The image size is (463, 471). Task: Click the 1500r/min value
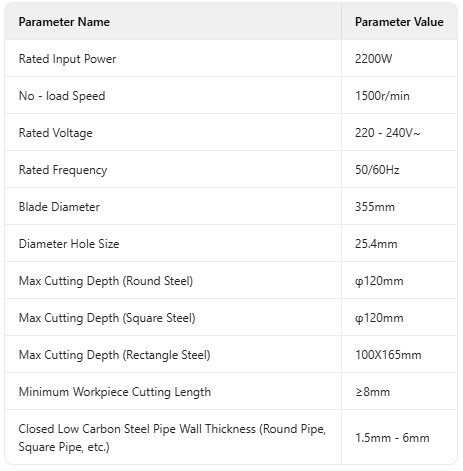[382, 96]
